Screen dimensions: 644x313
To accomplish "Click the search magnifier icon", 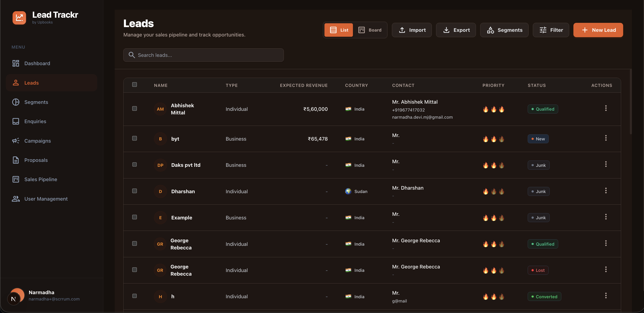I will 132,55.
